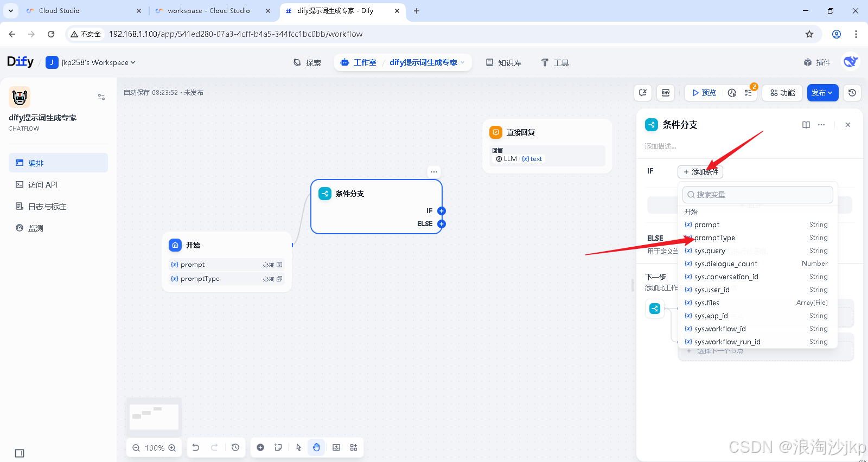Switch to workspace - Cloud Studio browser tab
The width and height of the screenshot is (868, 462).
coord(208,11)
